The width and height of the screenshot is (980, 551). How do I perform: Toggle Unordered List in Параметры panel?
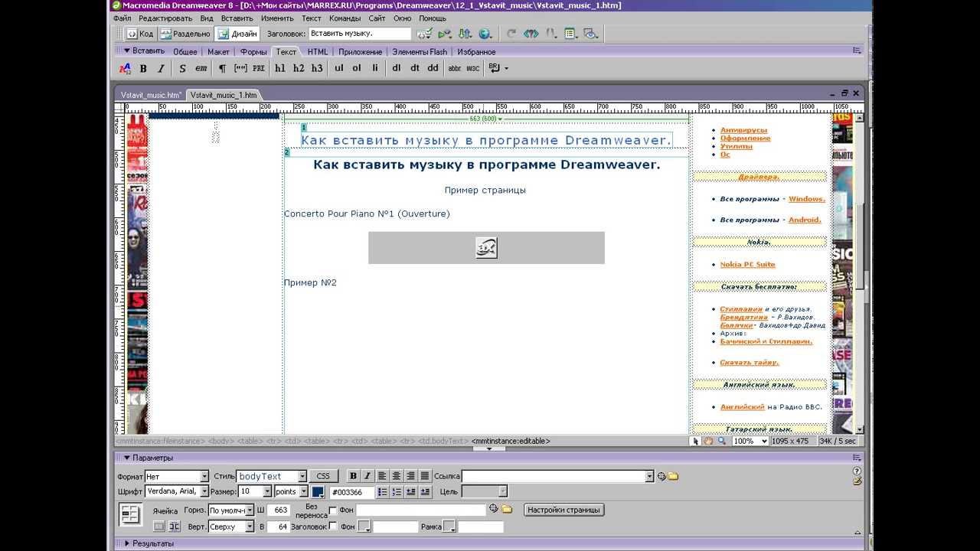point(382,491)
